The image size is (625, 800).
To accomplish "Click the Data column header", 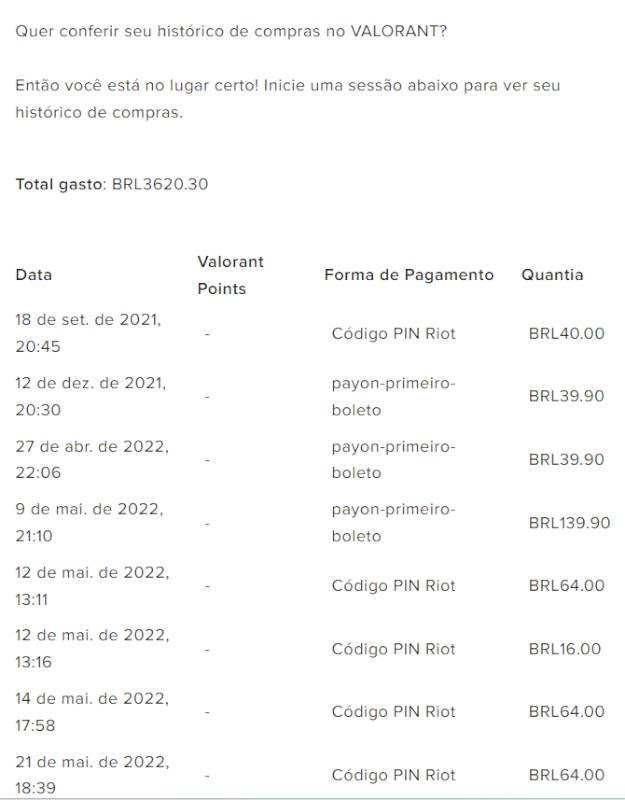I will coord(34,275).
